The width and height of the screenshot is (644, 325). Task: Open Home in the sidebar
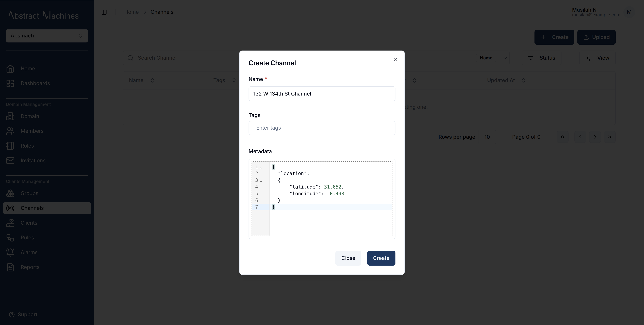(x=47, y=68)
